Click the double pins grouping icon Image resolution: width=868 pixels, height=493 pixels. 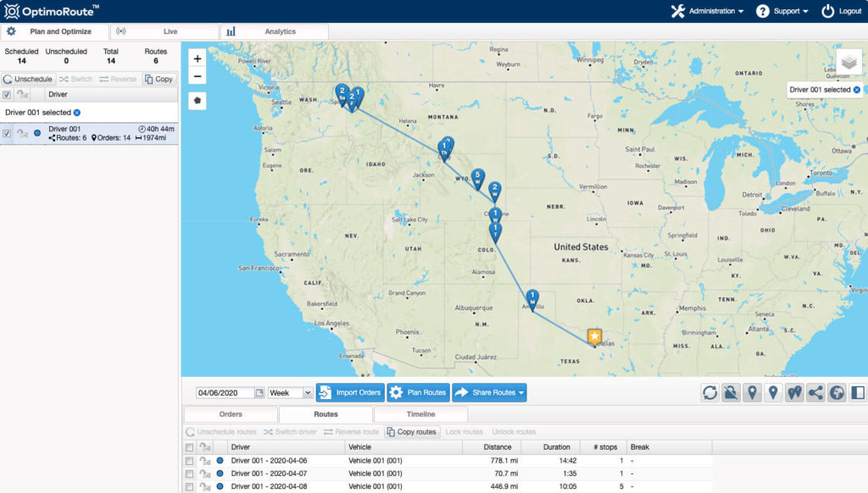point(794,392)
